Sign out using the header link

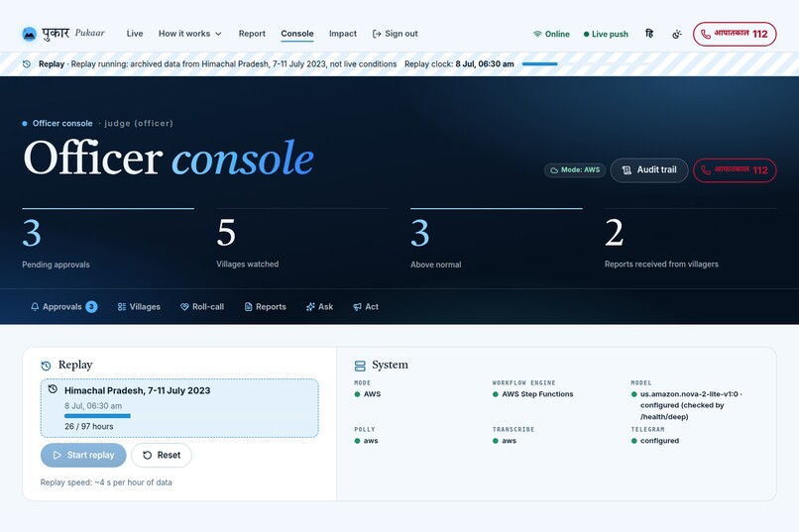click(395, 34)
